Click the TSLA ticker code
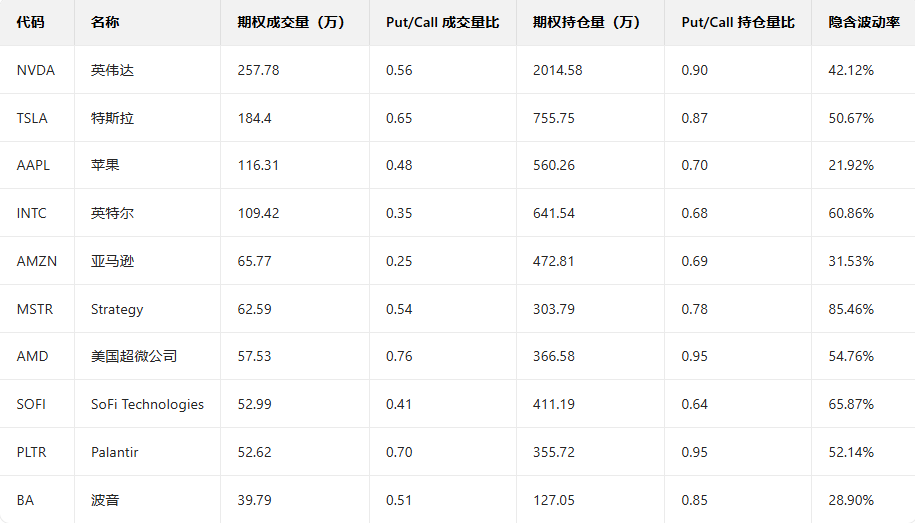Screen dimensions: 915x523 (x=33, y=118)
